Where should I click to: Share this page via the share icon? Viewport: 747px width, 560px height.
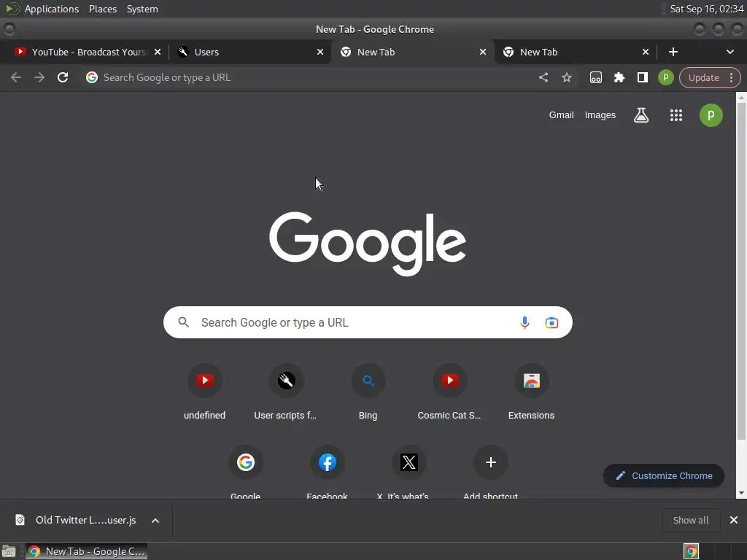(x=543, y=77)
